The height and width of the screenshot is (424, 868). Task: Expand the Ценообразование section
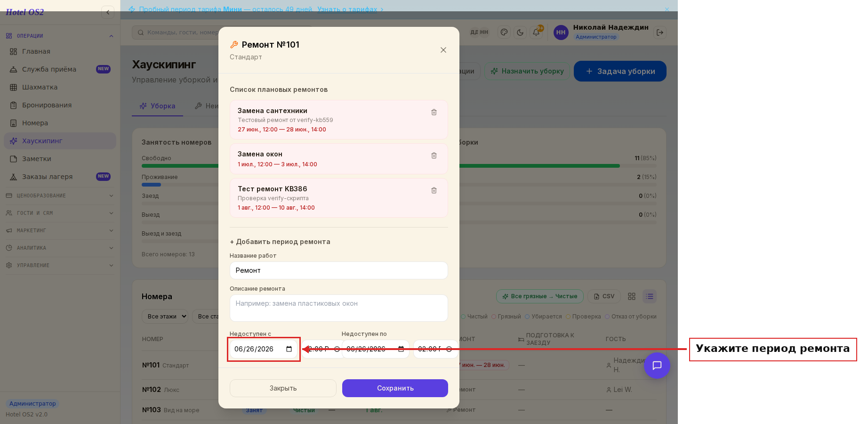coord(60,196)
